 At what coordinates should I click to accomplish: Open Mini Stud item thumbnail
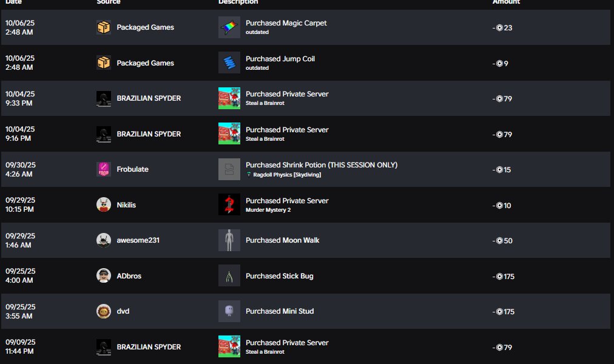coord(229,311)
